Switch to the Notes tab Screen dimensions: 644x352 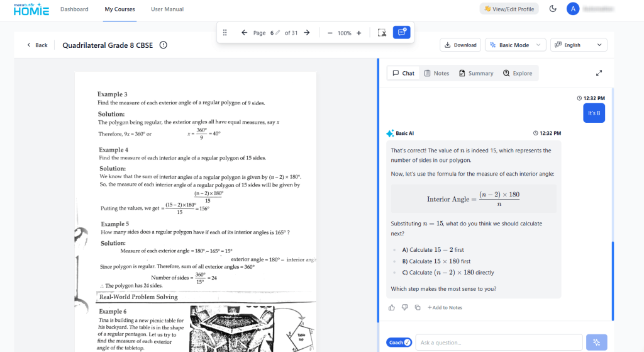coord(436,73)
